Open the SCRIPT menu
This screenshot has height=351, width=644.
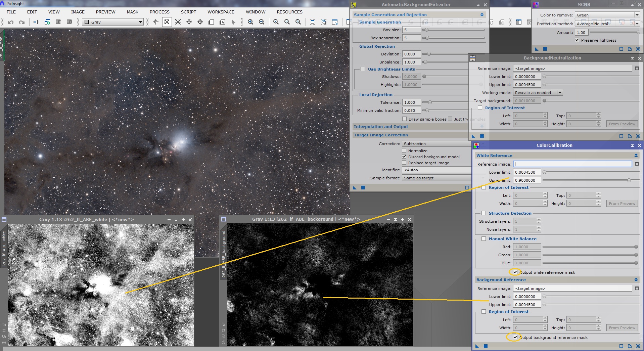pos(188,12)
